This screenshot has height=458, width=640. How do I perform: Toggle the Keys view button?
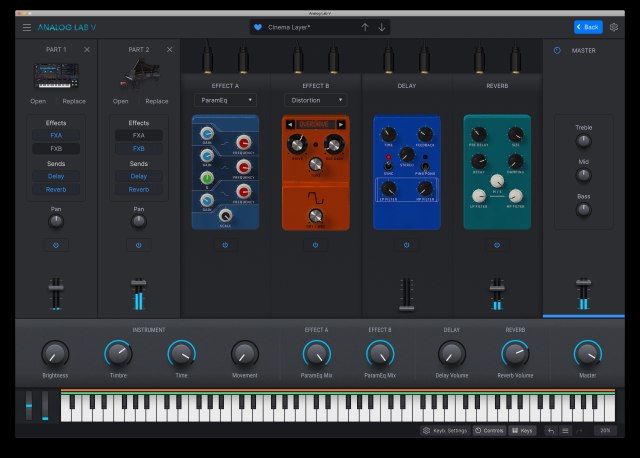point(522,431)
